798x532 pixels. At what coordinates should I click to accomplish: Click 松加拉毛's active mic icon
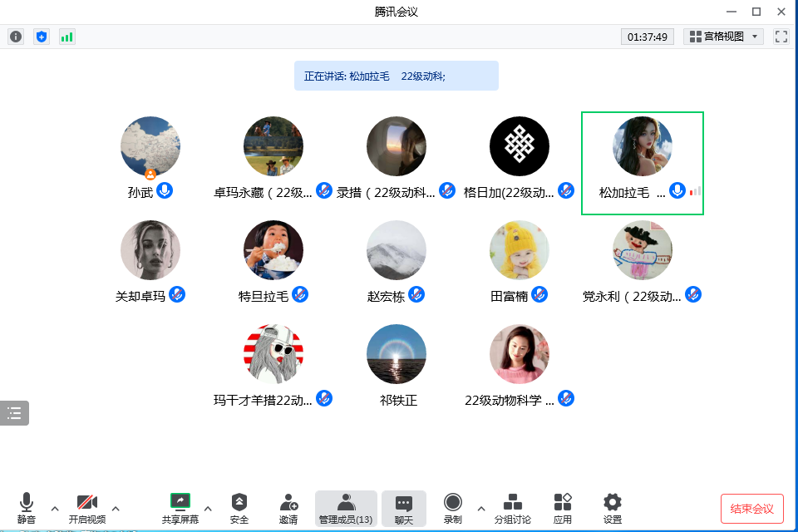pyautogui.click(x=677, y=191)
